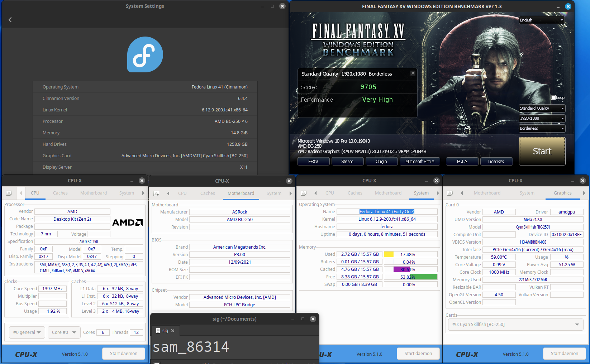This screenshot has width=590, height=364.
Task: Click the icon left of tabs in CPU-X Motherboard window
Action: click(x=156, y=193)
